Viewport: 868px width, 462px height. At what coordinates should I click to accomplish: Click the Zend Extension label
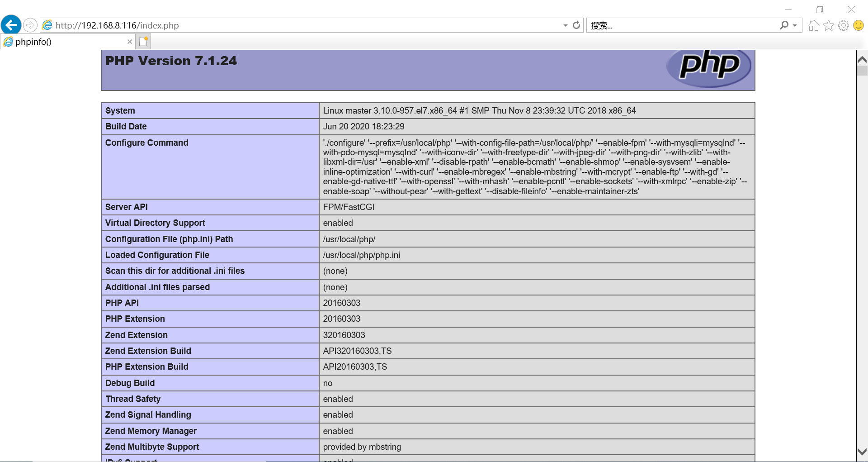coord(136,335)
